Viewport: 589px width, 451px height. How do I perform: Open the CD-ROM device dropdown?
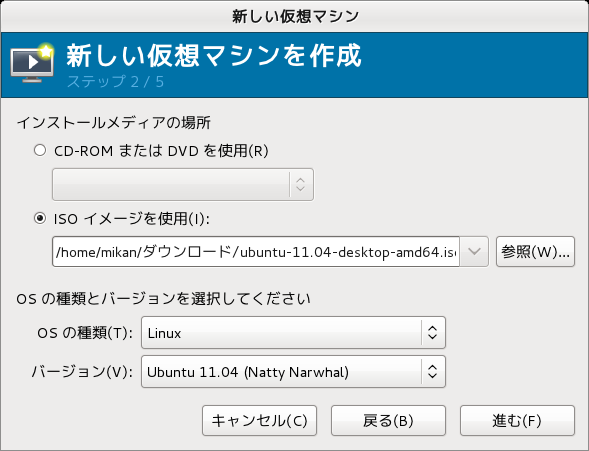tap(183, 184)
